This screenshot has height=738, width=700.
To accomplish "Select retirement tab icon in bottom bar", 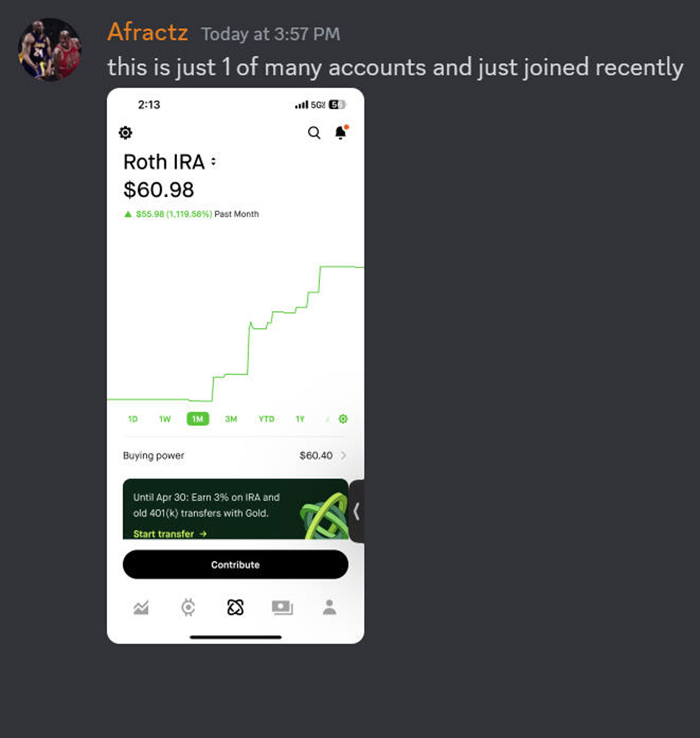I will (235, 607).
